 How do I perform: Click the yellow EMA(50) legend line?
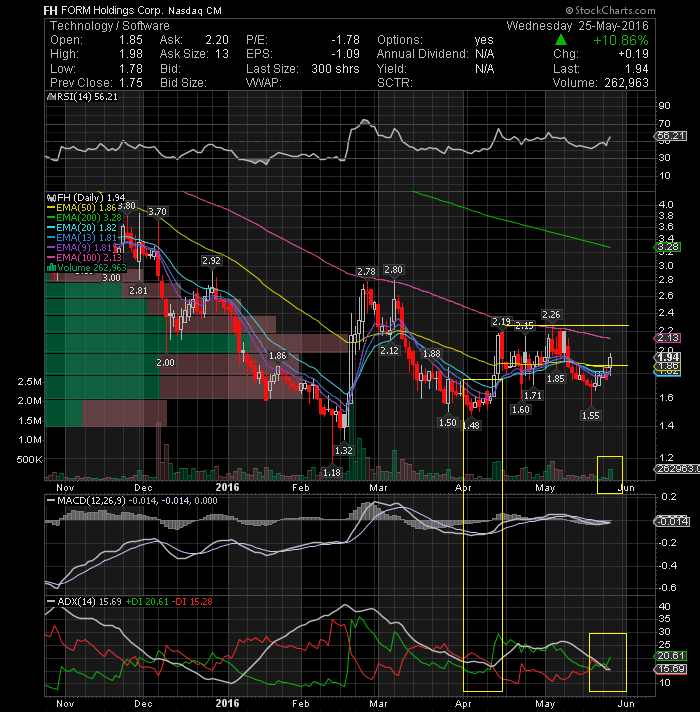51,208
